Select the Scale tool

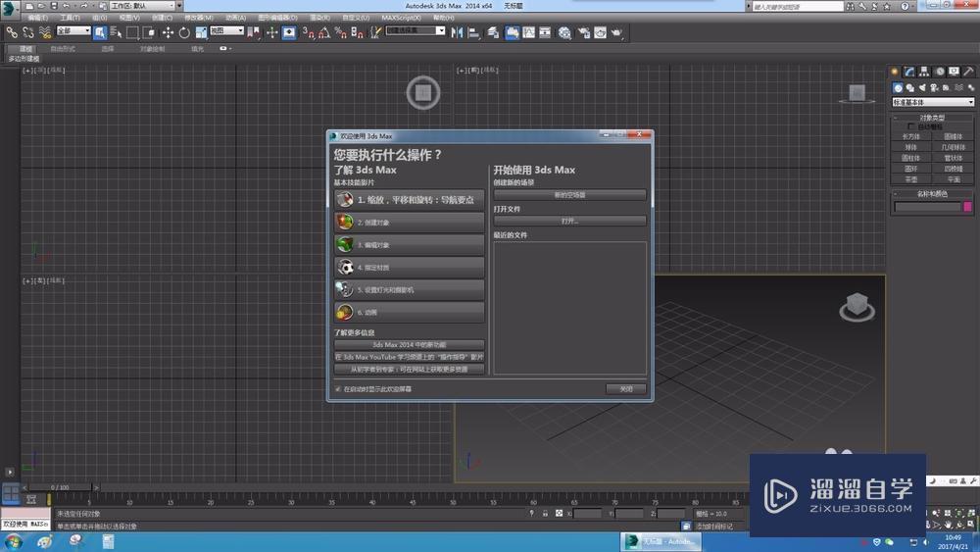201,32
